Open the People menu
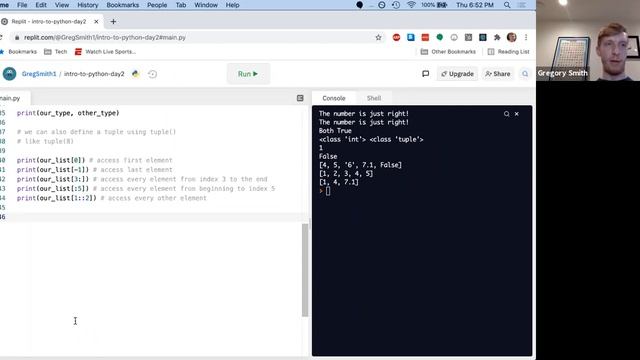This screenshot has width=640, height=360. click(157, 5)
